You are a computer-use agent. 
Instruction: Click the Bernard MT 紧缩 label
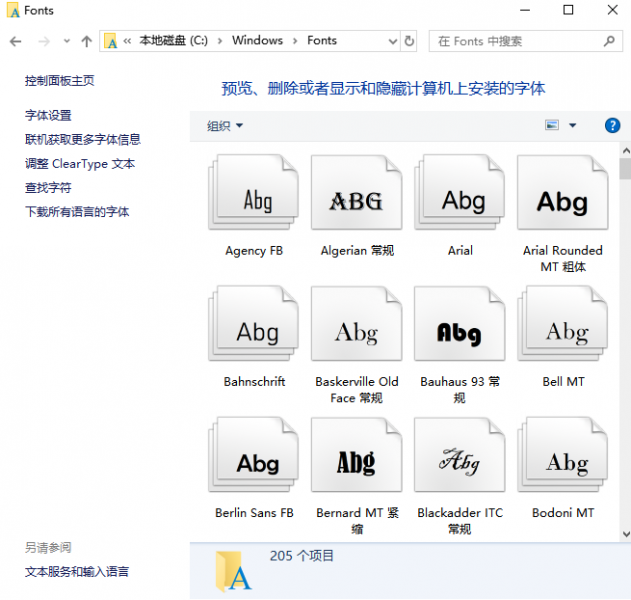click(357, 521)
